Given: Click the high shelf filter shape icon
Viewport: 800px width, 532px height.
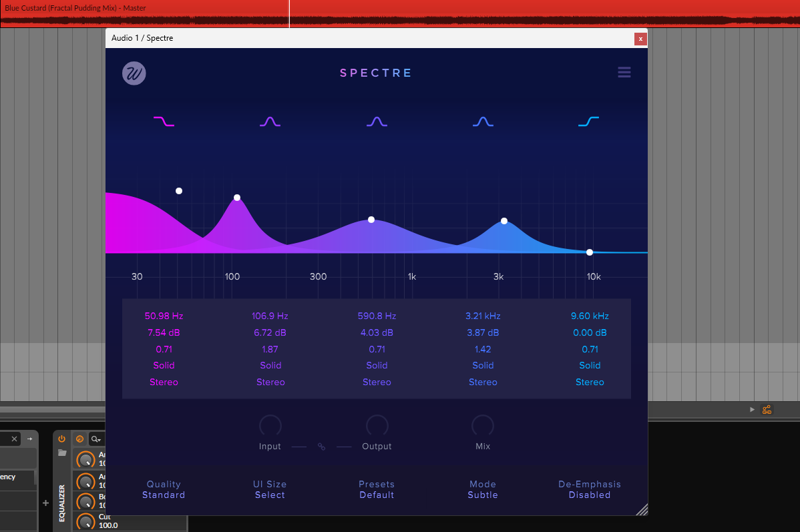Looking at the screenshot, I should click(589, 121).
